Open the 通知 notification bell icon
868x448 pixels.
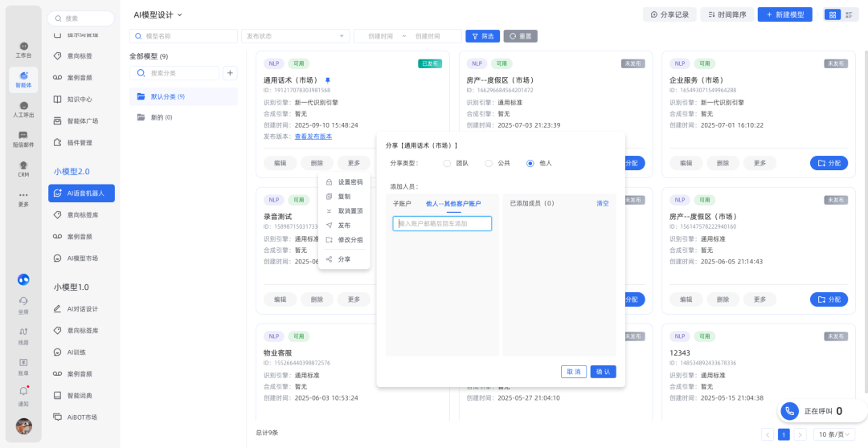[x=23, y=393]
